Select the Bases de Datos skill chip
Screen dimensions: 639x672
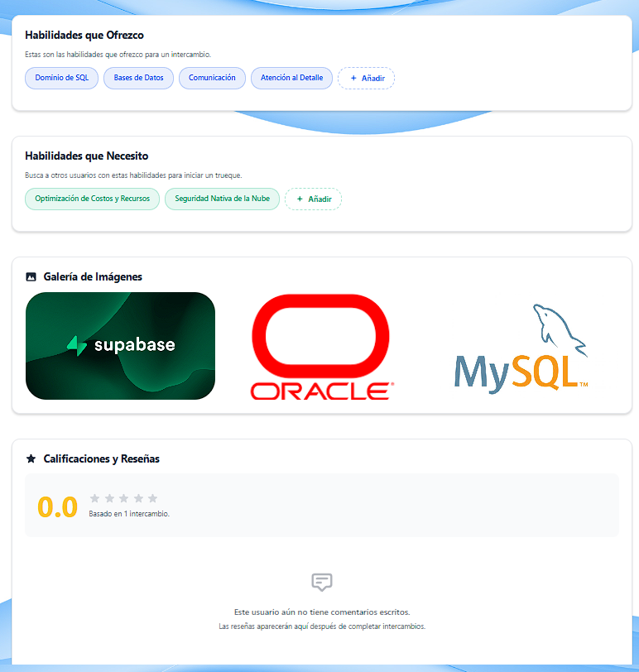(138, 78)
